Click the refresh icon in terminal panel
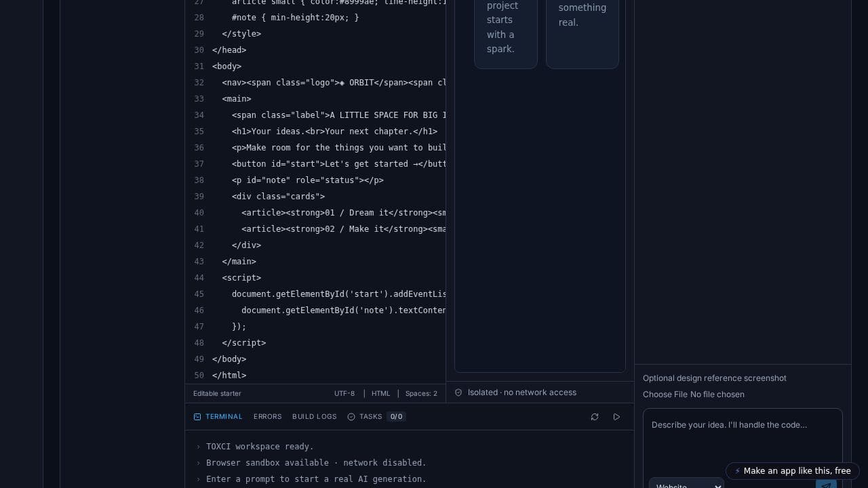This screenshot has width=868, height=488. 595,417
